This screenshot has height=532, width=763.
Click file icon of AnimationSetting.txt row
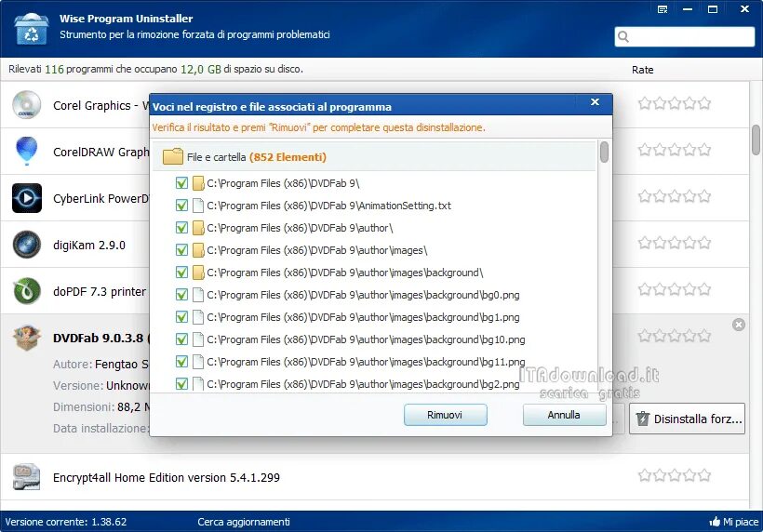(x=198, y=206)
